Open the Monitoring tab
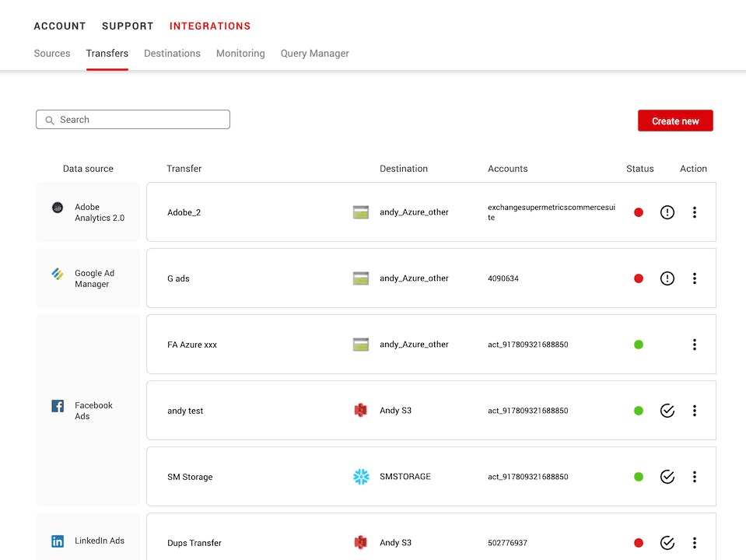Viewport: 746px width, 560px height. point(240,54)
